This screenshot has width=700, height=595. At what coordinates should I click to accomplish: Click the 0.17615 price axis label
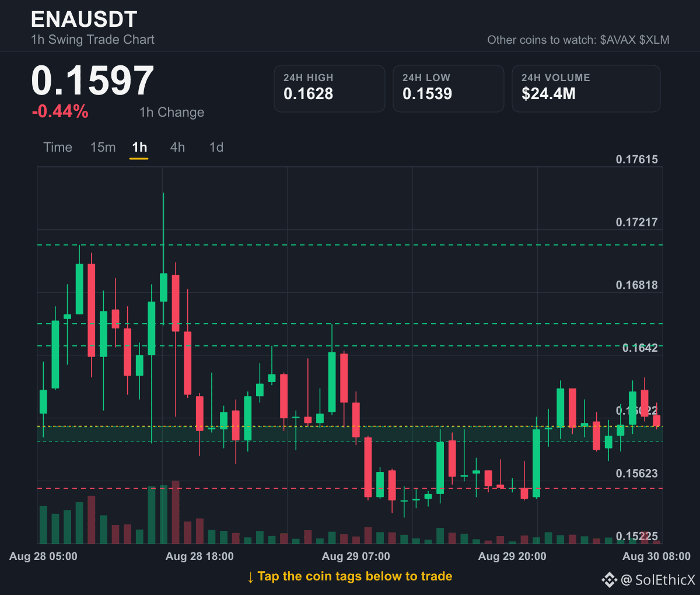coord(637,159)
